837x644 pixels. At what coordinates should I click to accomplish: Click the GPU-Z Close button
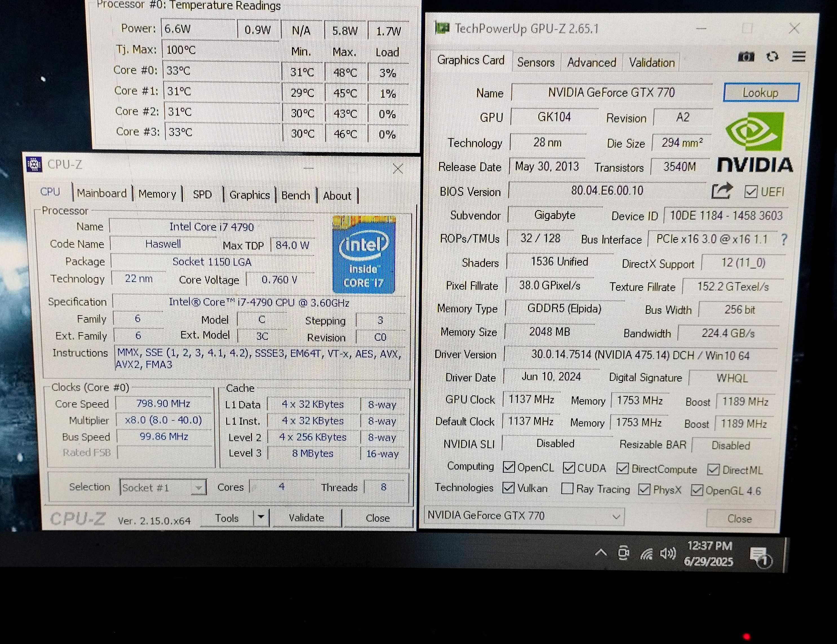pyautogui.click(x=740, y=519)
